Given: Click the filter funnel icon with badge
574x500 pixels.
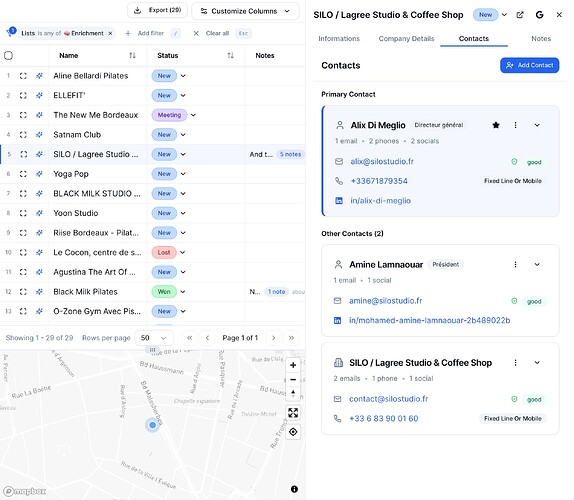Looking at the screenshot, I should pyautogui.click(x=10, y=32).
